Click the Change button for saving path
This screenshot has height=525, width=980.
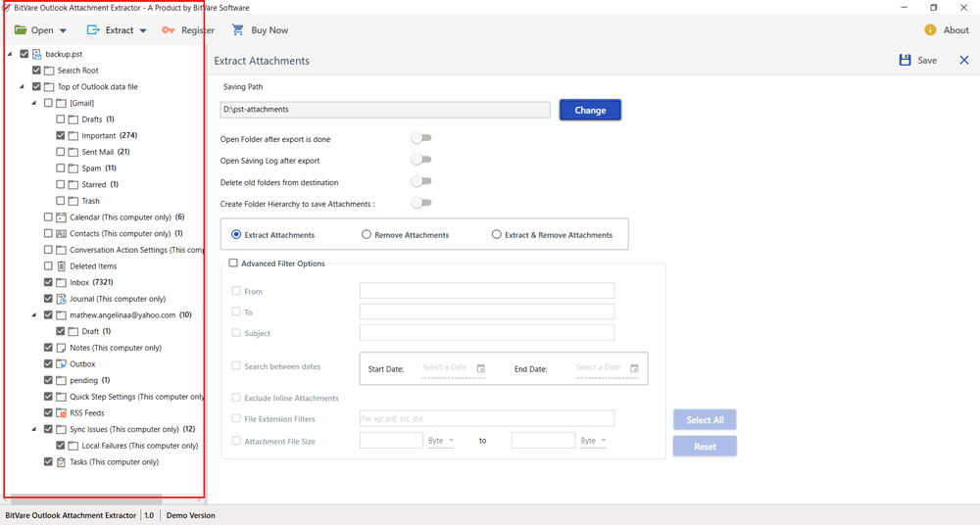[x=590, y=111]
